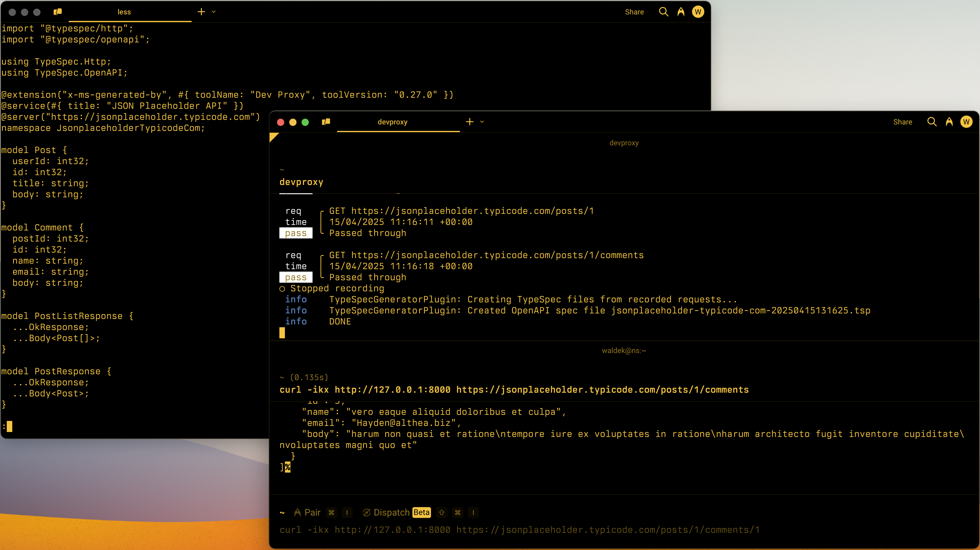Click the W user avatar in the devproxy window
Viewport: 980px width, 550px height.
pyautogui.click(x=966, y=122)
